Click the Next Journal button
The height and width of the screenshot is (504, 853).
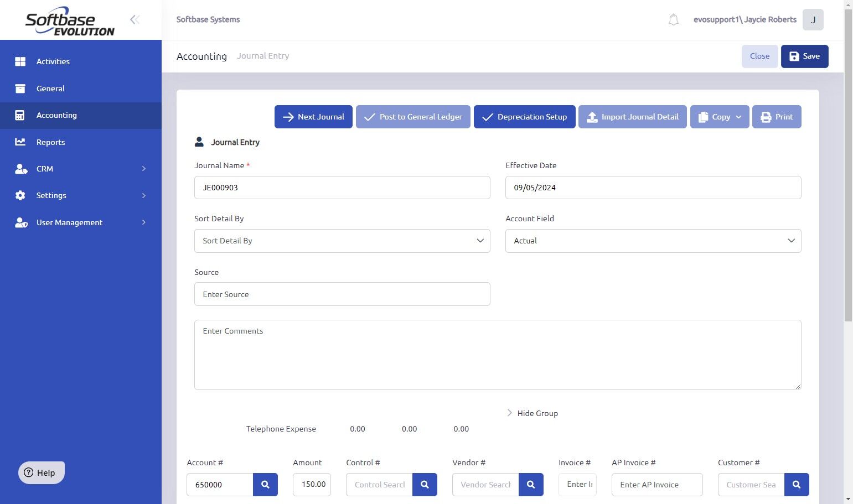click(x=313, y=117)
